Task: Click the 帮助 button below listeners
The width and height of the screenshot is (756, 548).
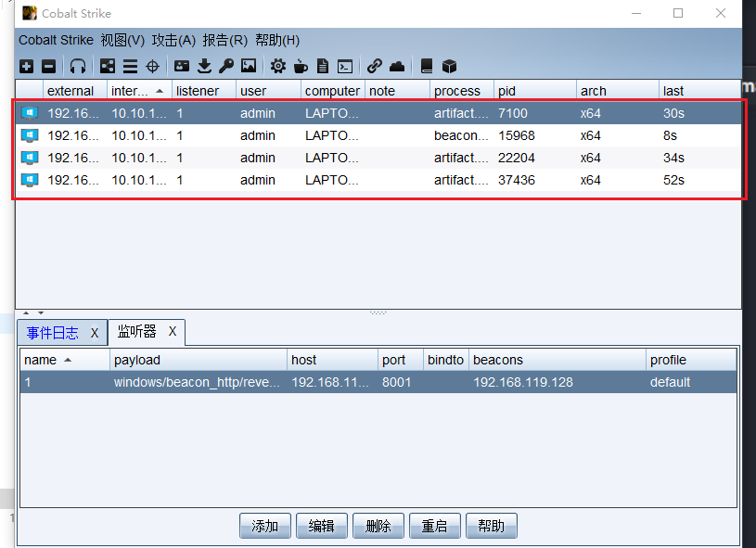Action: [x=492, y=526]
